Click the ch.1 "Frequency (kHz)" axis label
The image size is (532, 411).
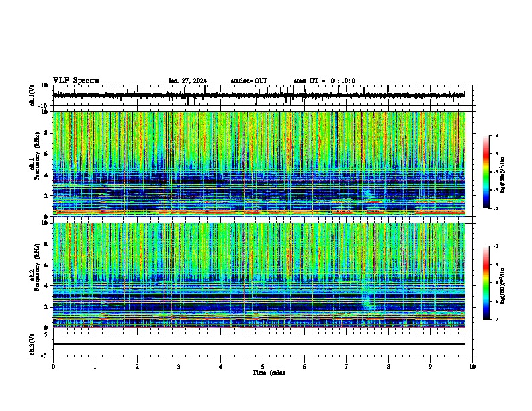37,156
